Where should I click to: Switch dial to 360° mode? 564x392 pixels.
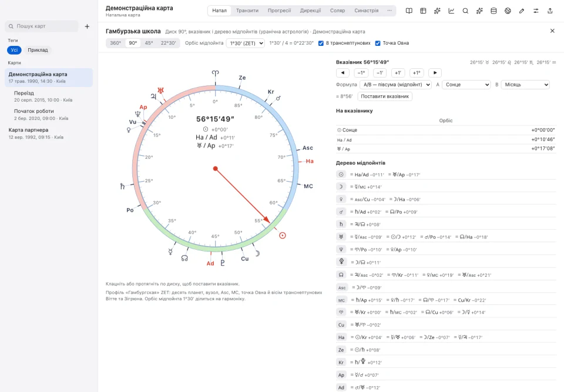(116, 43)
